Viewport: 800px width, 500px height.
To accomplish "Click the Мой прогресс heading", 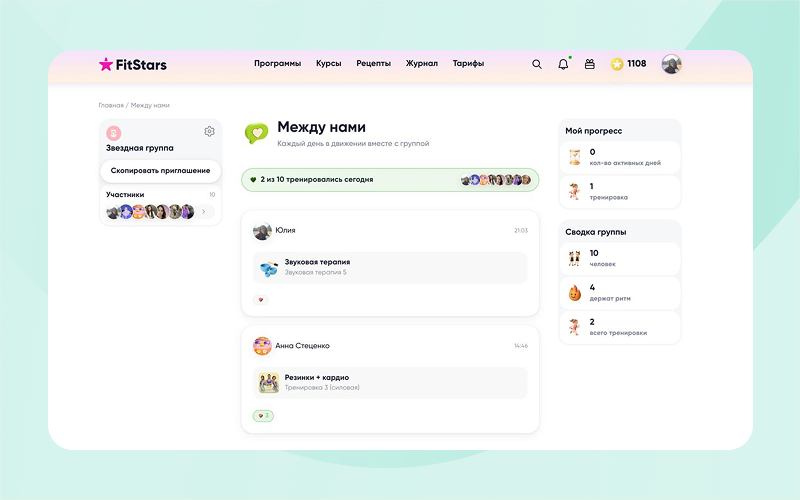I will pyautogui.click(x=593, y=131).
